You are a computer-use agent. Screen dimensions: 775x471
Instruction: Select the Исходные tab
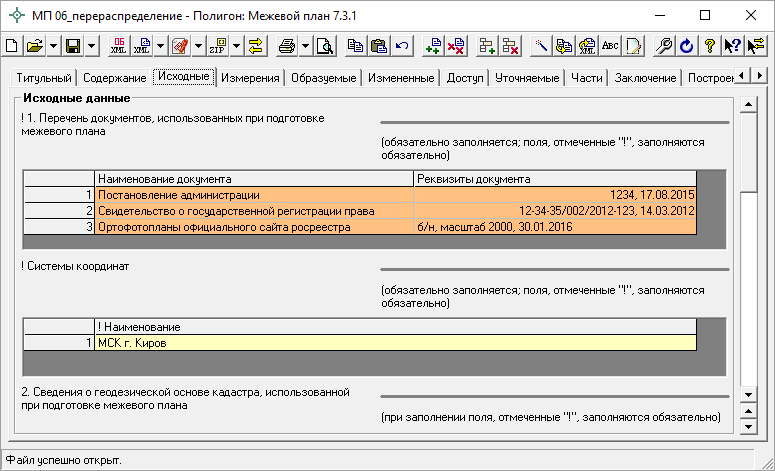click(x=184, y=77)
